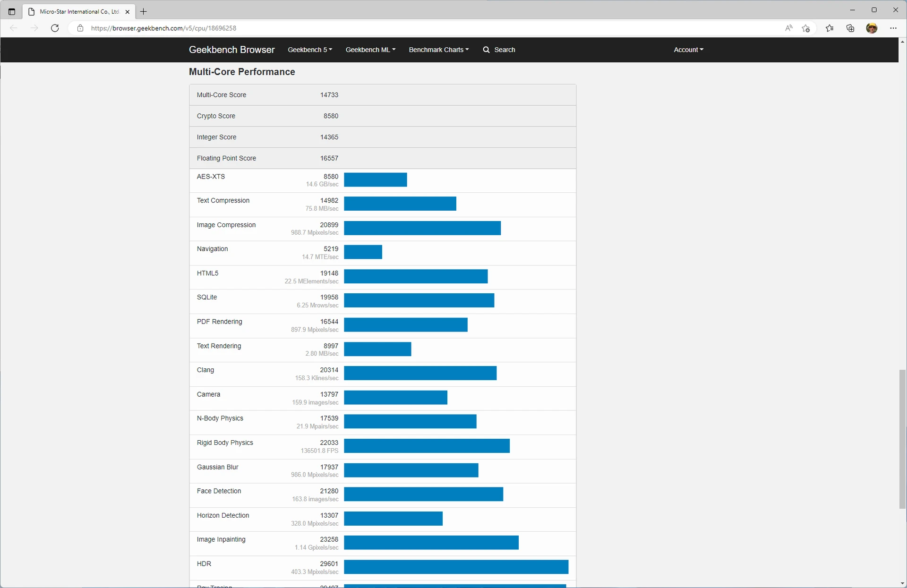Image resolution: width=907 pixels, height=588 pixels.
Task: Click the Clang blue result bar
Action: (420, 374)
